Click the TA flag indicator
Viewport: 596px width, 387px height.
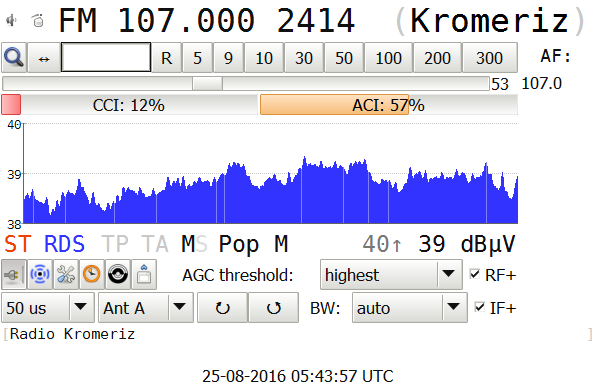155,244
